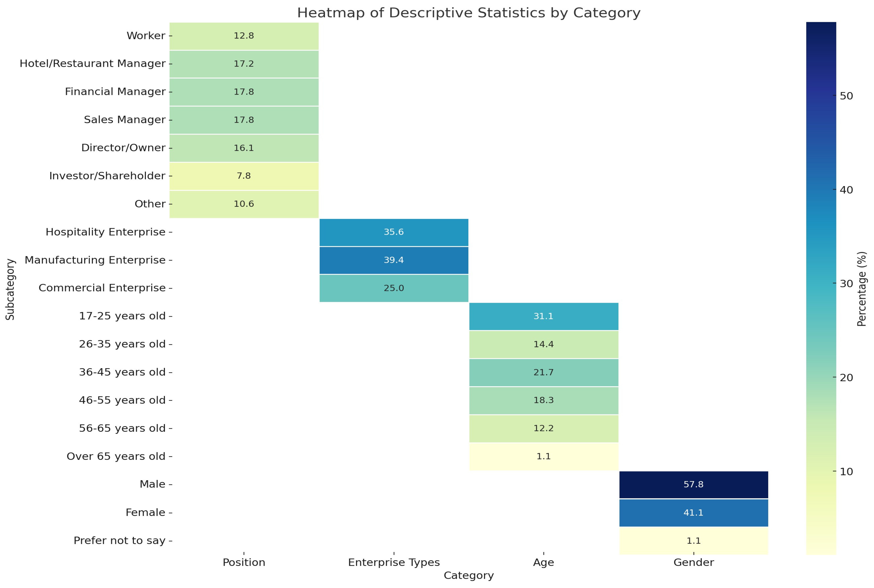The height and width of the screenshot is (588, 874).
Task: Click the Percentage colorbar at the 40 mark
Action: [x=821, y=190]
